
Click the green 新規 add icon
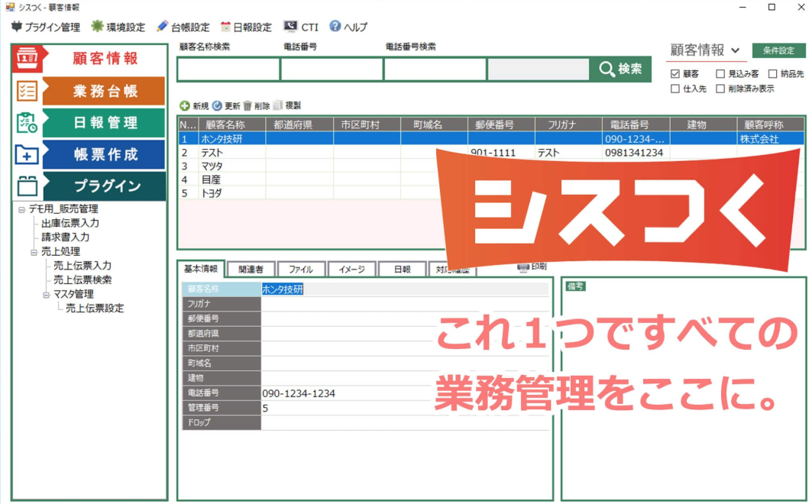pyautogui.click(x=184, y=106)
